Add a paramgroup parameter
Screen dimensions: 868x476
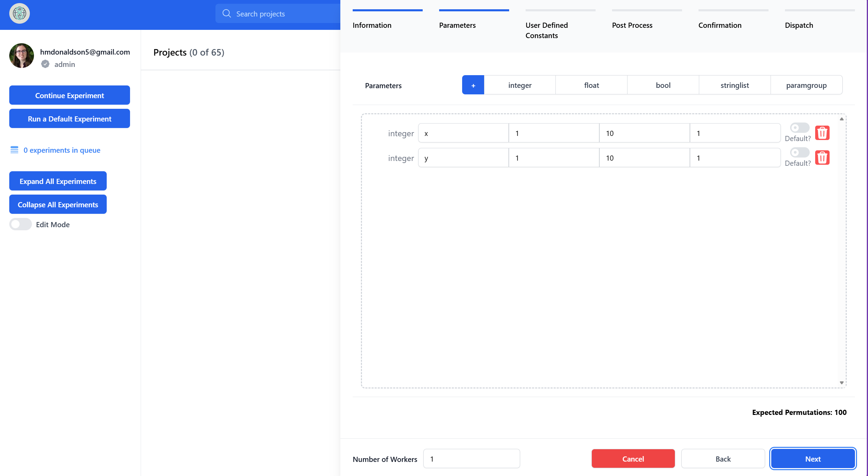coord(806,85)
